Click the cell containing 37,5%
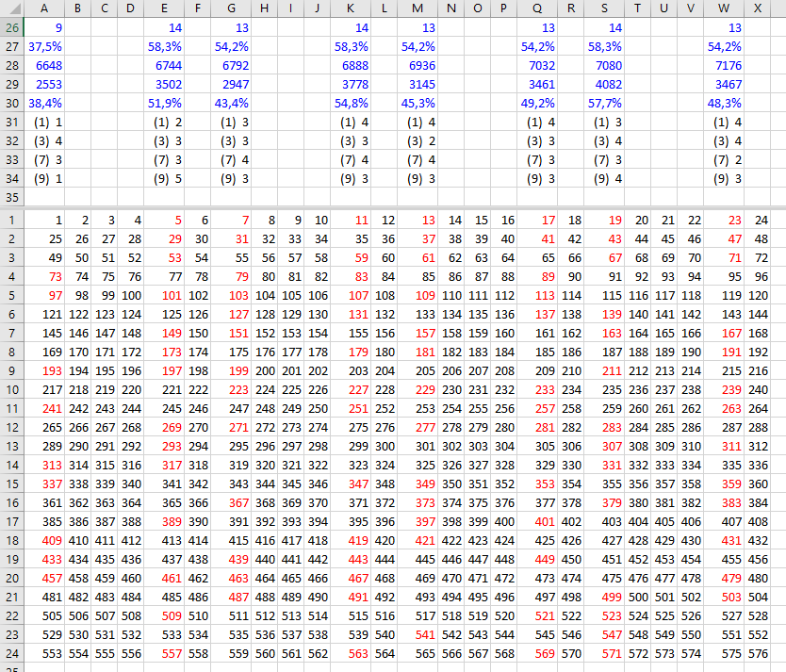This screenshot has width=786, height=672. click(44, 46)
